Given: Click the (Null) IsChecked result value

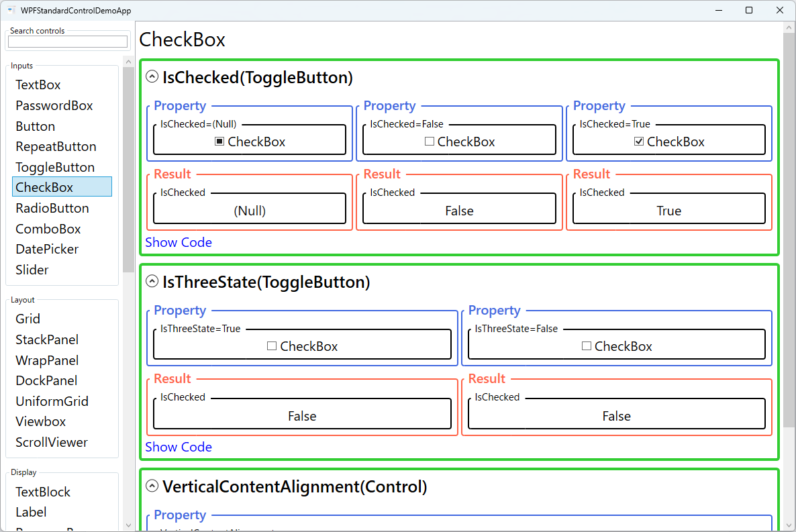Looking at the screenshot, I should tap(250, 211).
